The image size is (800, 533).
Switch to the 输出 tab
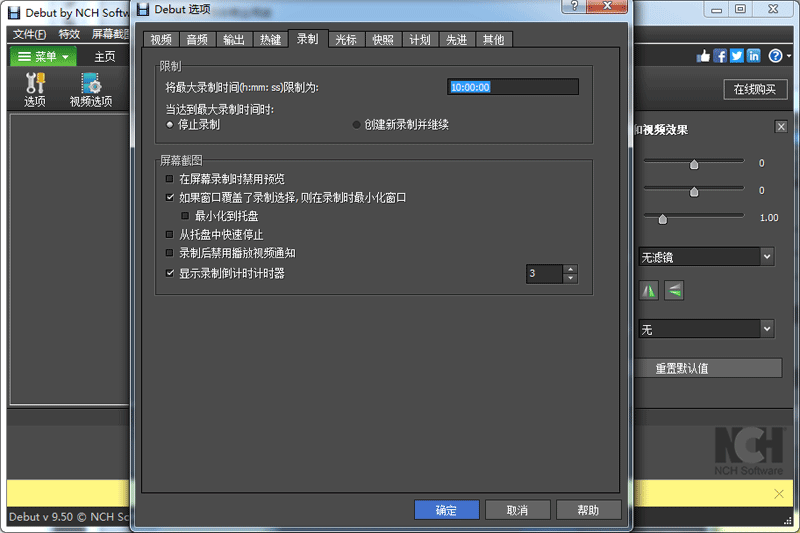click(234, 40)
